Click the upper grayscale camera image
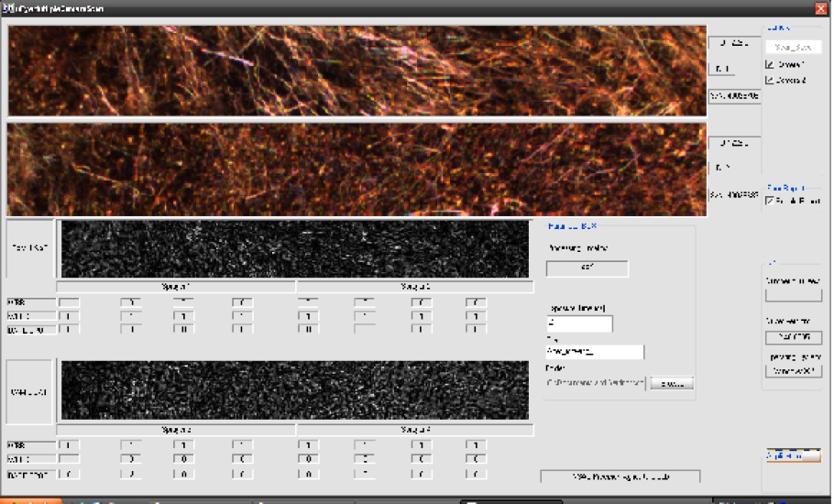Screen dimensions: 834x504 click(295, 249)
